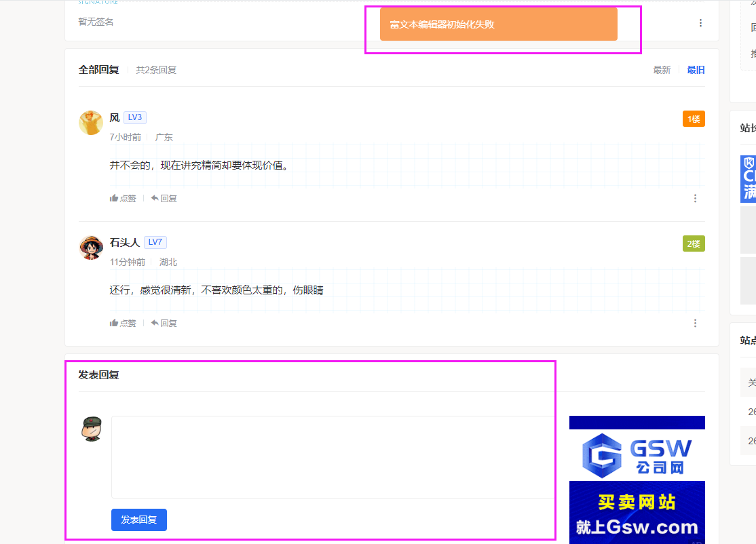Select the comment text 并不会的，现在讲究精简却要体现价值。
The width and height of the screenshot is (756, 544).
point(200,166)
